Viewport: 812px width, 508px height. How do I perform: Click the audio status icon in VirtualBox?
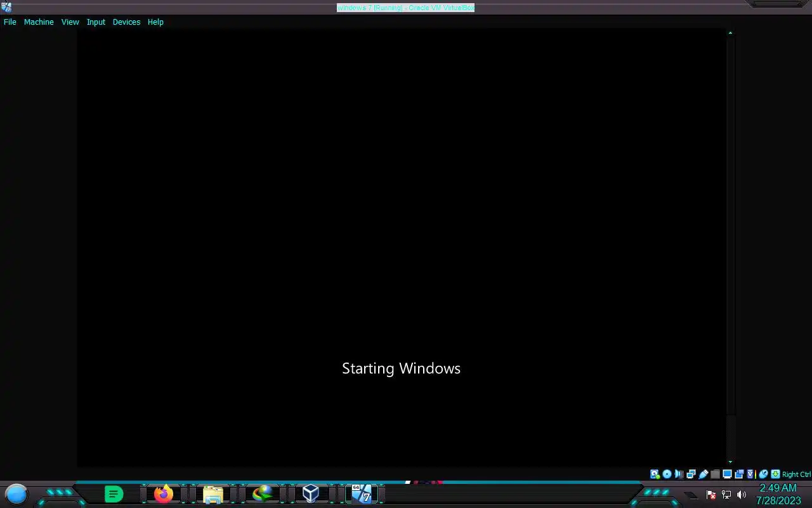coord(679,474)
